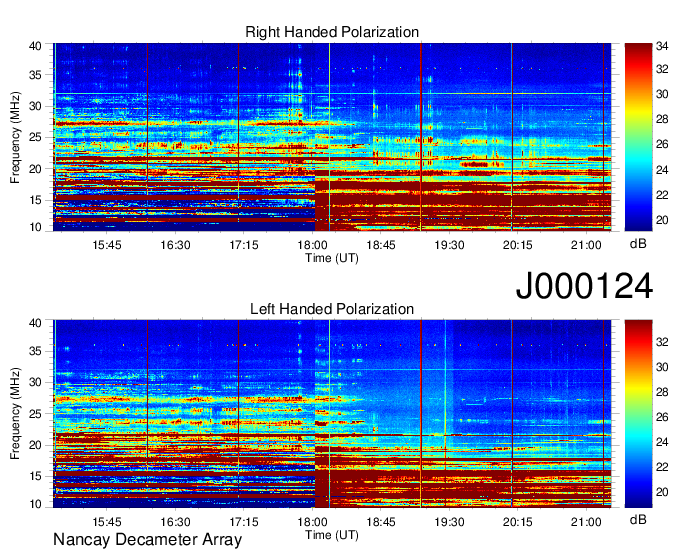This screenshot has width=680, height=552.
Task: Click the Left Handed Polarization spectrogram image
Action: pos(332,414)
